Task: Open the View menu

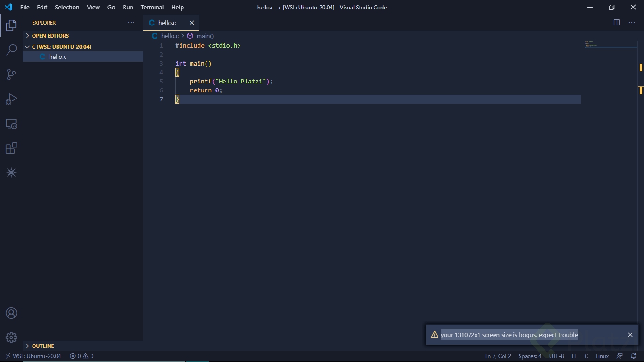Action: coord(93,7)
